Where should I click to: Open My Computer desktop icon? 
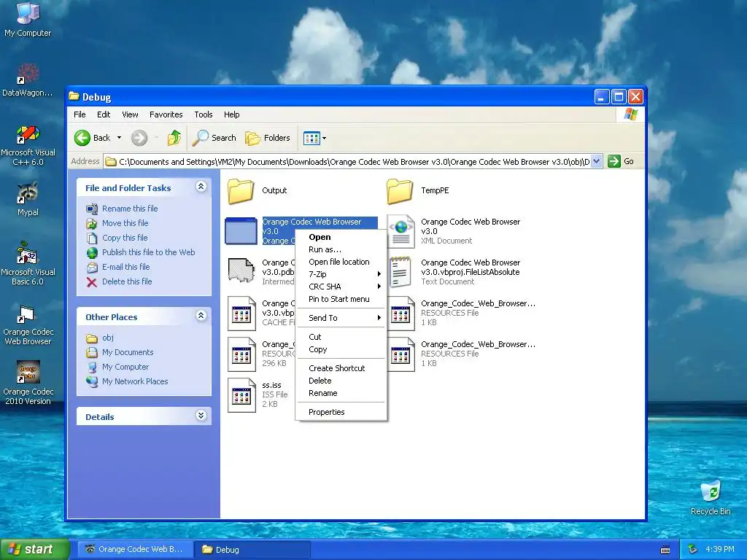pyautogui.click(x=28, y=19)
